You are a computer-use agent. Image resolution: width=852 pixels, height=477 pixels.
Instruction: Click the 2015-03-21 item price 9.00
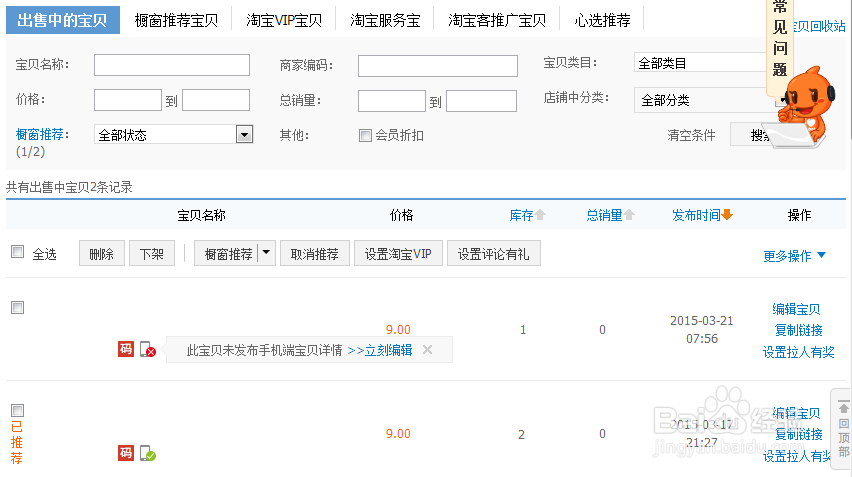coord(398,329)
